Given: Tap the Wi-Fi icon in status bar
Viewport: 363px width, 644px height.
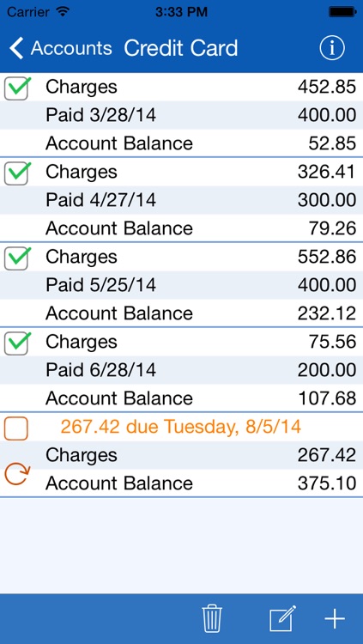Looking at the screenshot, I should pos(63,12).
